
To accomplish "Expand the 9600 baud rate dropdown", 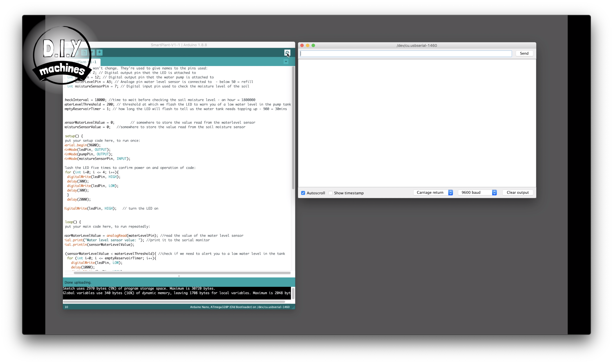I will (494, 192).
